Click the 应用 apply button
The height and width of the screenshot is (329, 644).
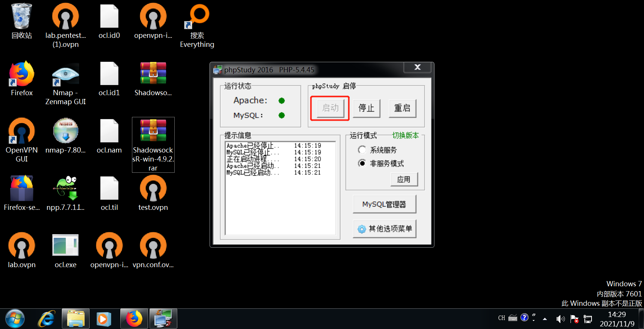404,179
